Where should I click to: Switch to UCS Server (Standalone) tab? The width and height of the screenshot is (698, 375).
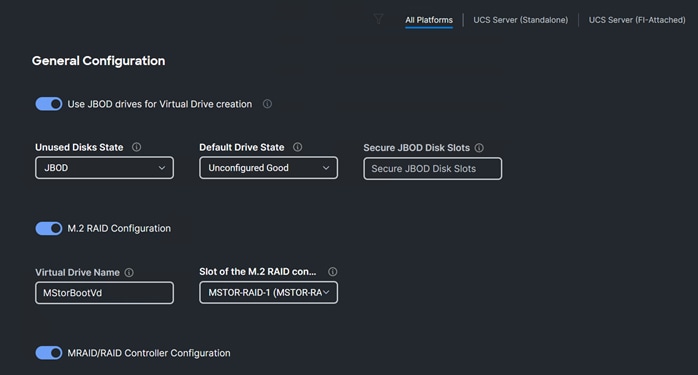click(520, 20)
